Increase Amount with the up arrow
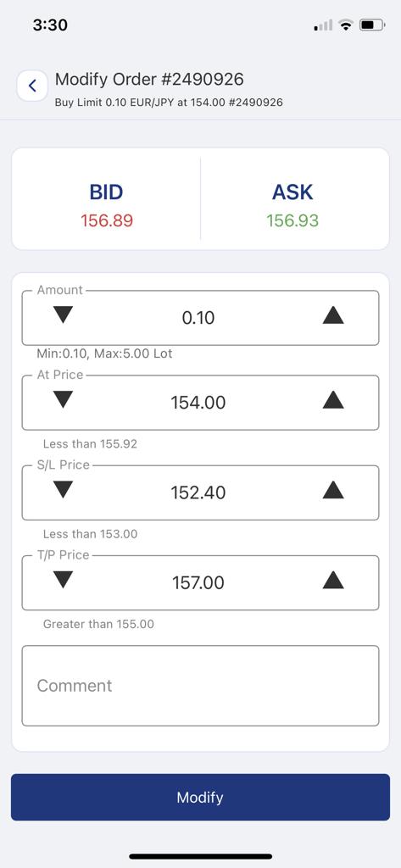Viewport: 401px width, 868px height. (x=333, y=315)
